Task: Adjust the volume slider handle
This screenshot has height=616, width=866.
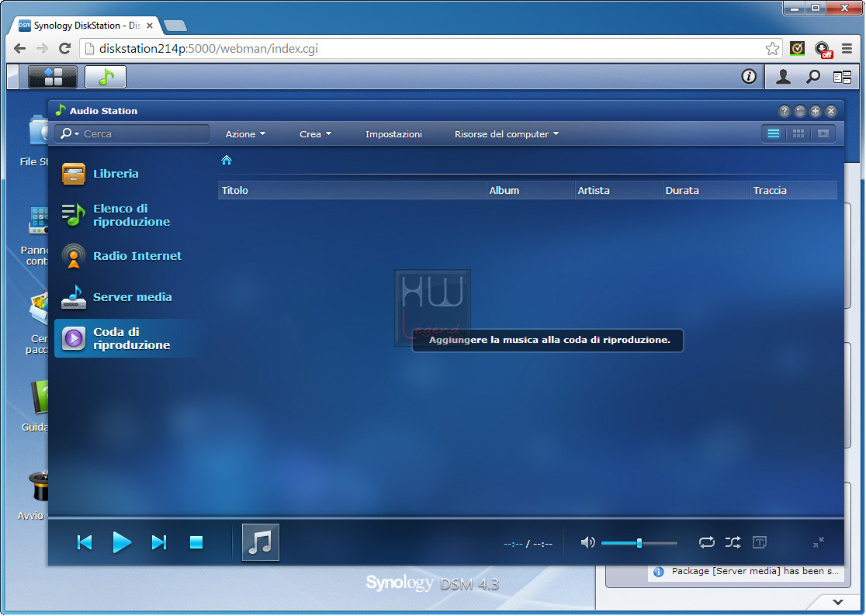Action: point(639,542)
